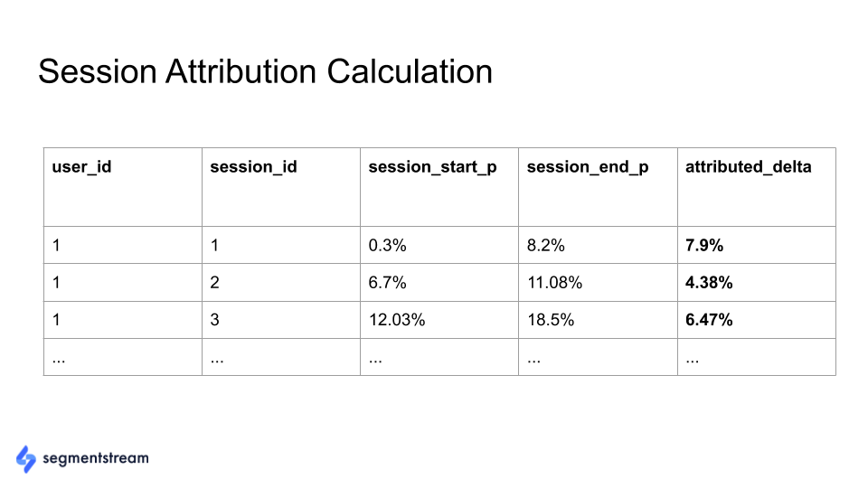Click the user_id column header
Viewport: 868px width, 488px height.
coord(81,166)
